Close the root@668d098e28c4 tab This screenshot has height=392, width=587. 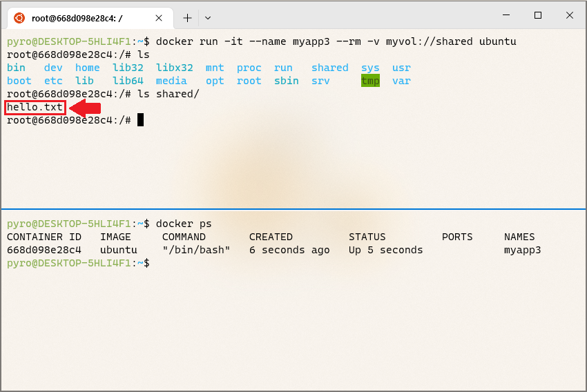coord(159,18)
